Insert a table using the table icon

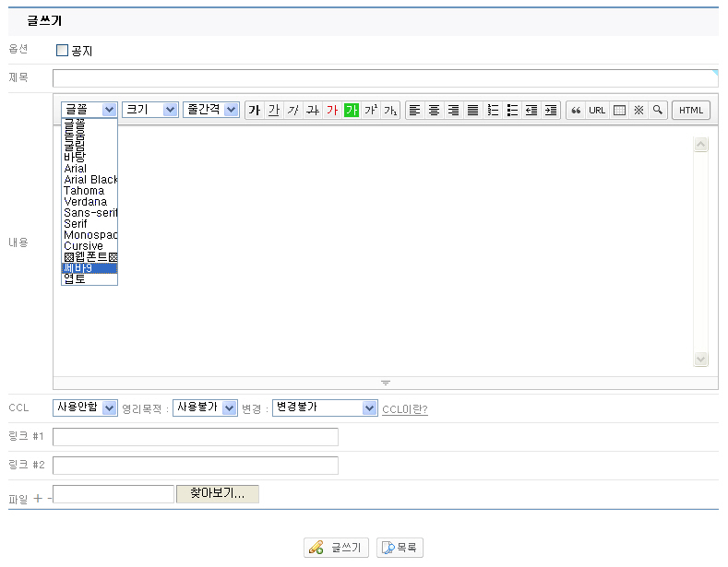tap(619, 110)
